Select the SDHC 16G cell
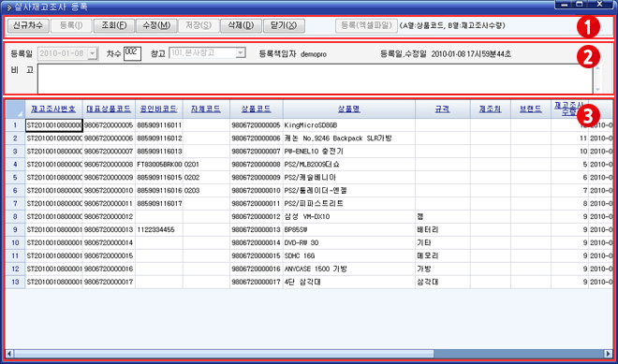 pos(349,256)
